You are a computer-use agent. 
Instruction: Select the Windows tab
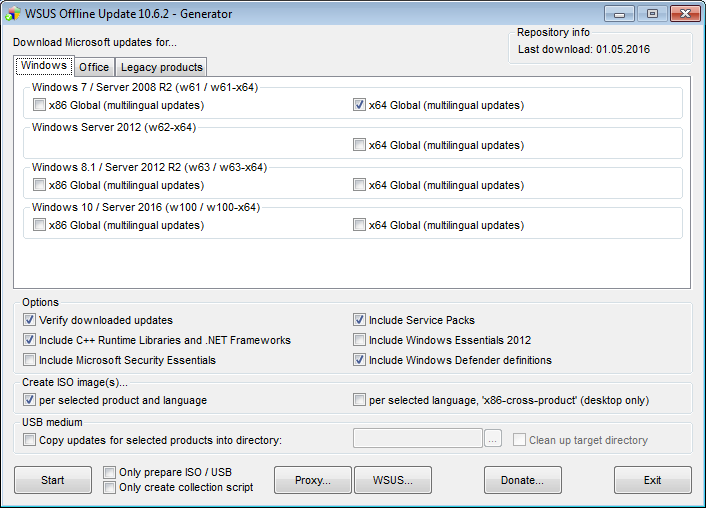pos(44,66)
